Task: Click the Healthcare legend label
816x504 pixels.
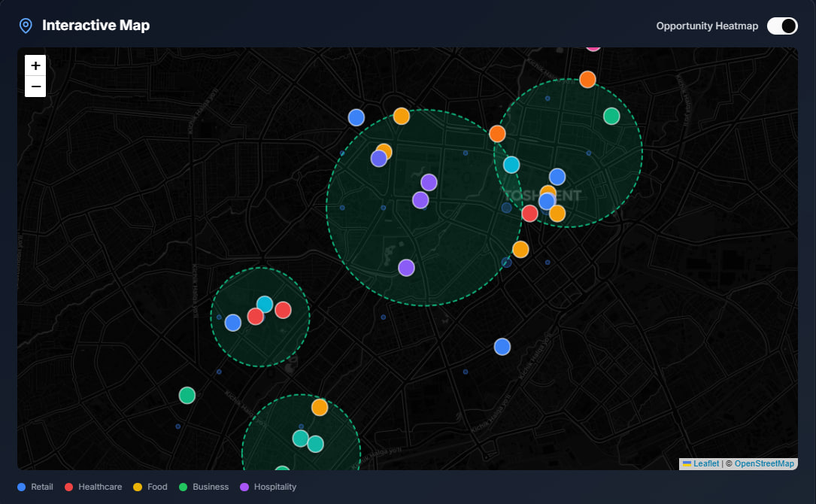Action: tap(100, 487)
